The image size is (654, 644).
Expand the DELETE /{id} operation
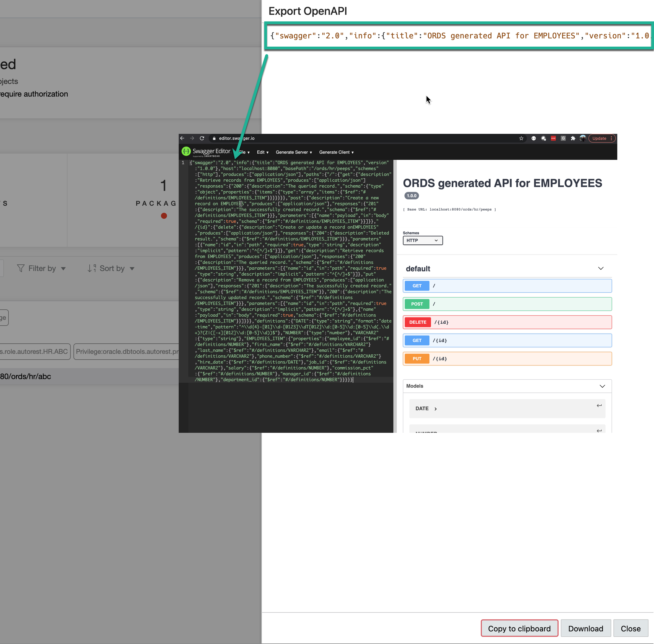pyautogui.click(x=507, y=322)
